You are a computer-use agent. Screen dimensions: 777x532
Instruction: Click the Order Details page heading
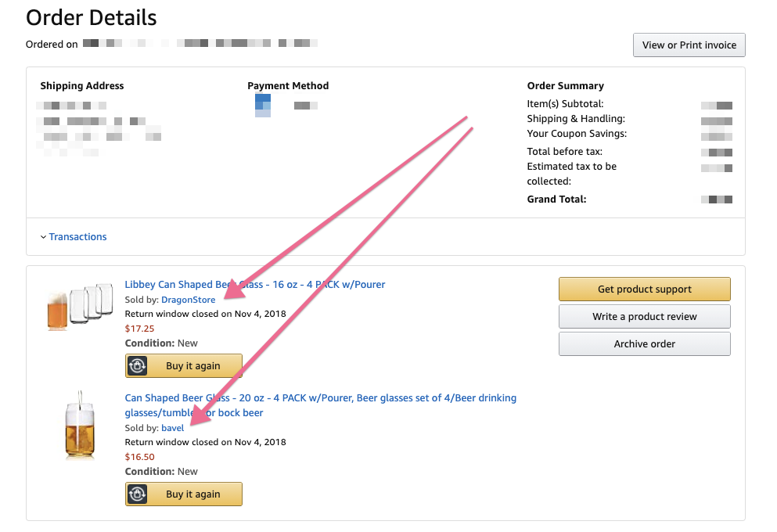[x=92, y=18]
